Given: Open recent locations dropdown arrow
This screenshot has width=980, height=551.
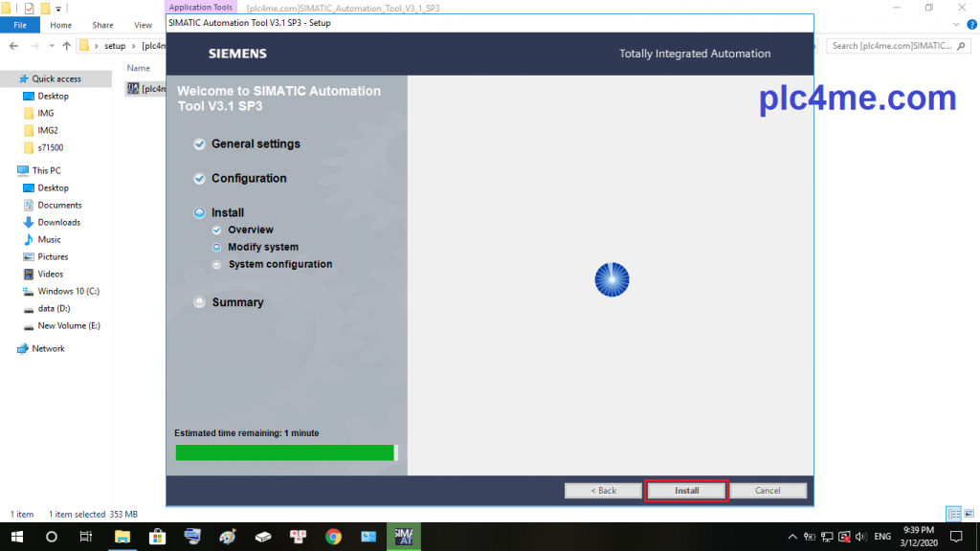Looking at the screenshot, I should tap(52, 46).
